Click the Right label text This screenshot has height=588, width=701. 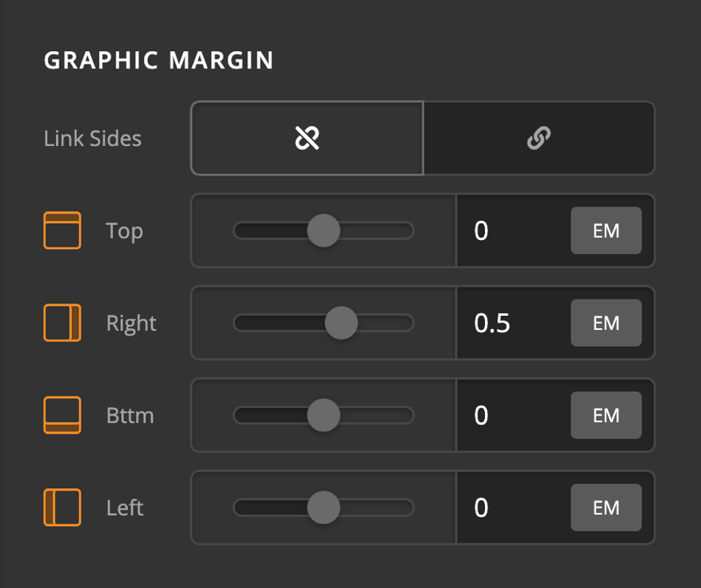[x=132, y=323]
